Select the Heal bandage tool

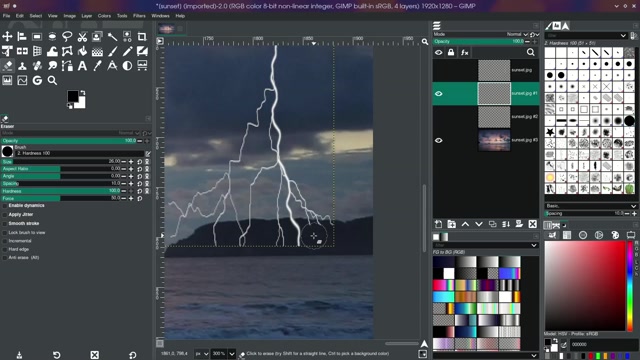pyautogui.click(x=37, y=66)
